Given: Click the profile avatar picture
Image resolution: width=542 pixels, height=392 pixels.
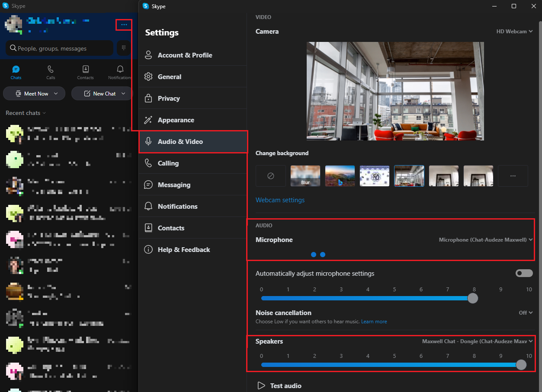Looking at the screenshot, I should tap(13, 25).
